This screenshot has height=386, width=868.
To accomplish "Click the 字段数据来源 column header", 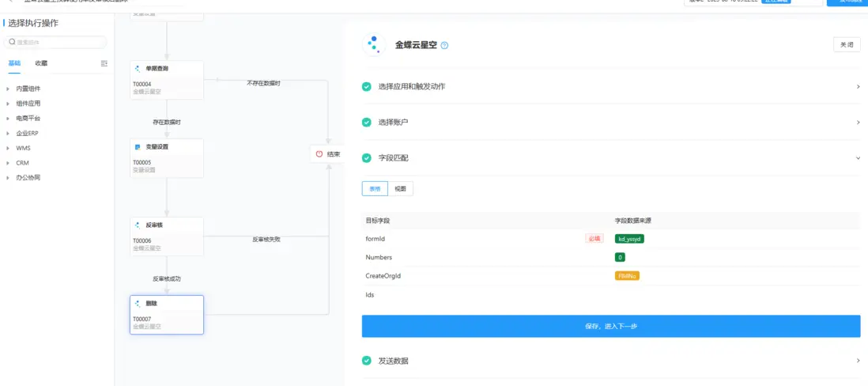I will pos(632,221).
